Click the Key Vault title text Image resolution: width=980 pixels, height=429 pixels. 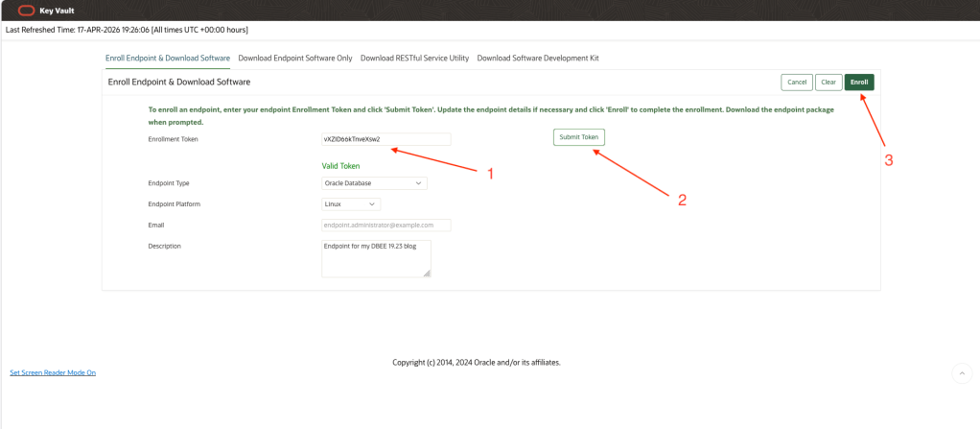[x=58, y=11]
